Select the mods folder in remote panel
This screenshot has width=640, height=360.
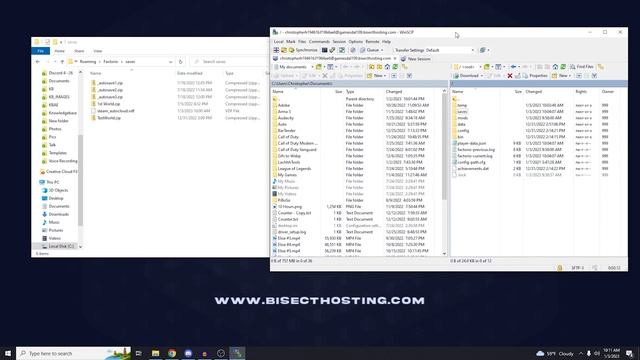coord(462,118)
